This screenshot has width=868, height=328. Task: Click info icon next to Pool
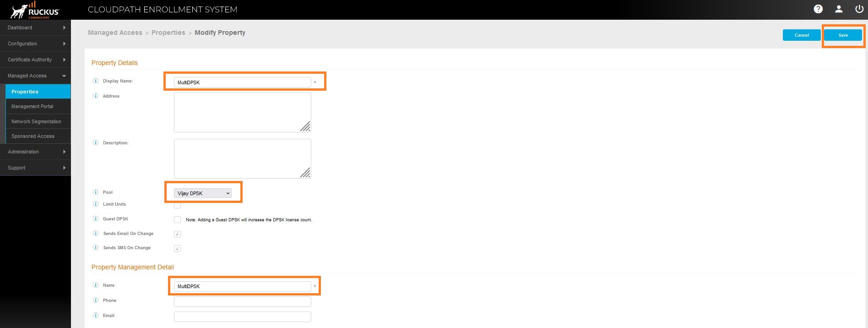pos(96,192)
